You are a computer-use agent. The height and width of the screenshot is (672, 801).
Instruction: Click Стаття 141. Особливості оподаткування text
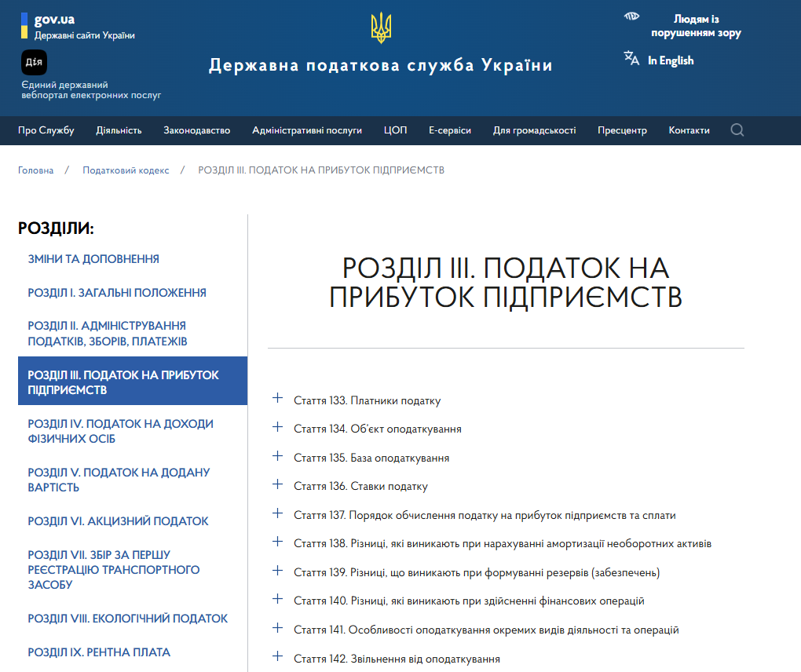click(x=486, y=630)
